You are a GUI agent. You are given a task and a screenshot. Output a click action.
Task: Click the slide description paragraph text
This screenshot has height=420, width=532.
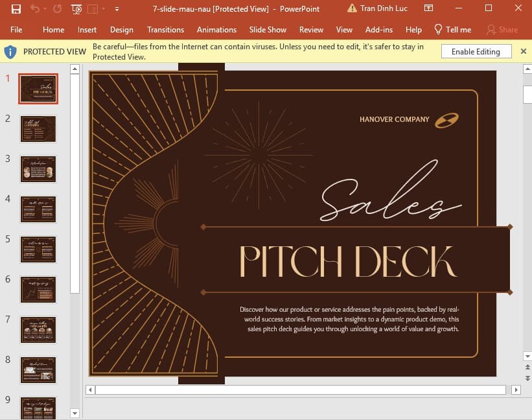coord(349,319)
